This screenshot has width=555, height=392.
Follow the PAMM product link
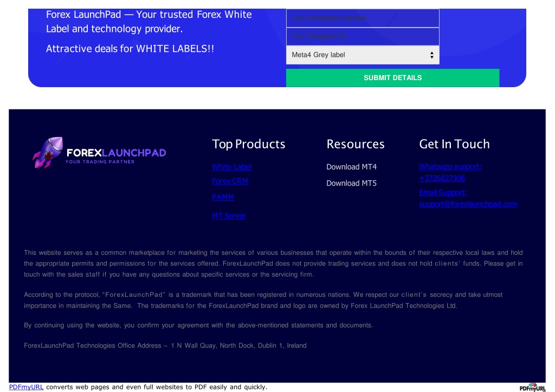223,197
